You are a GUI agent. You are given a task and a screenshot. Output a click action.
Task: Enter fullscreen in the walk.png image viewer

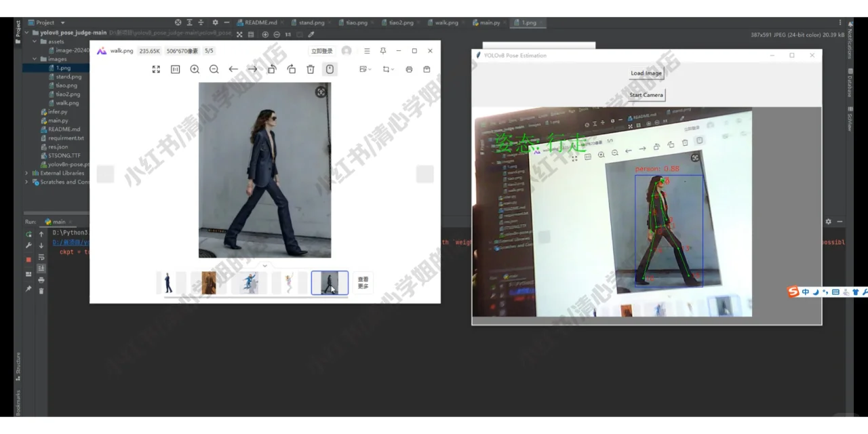coord(156,69)
